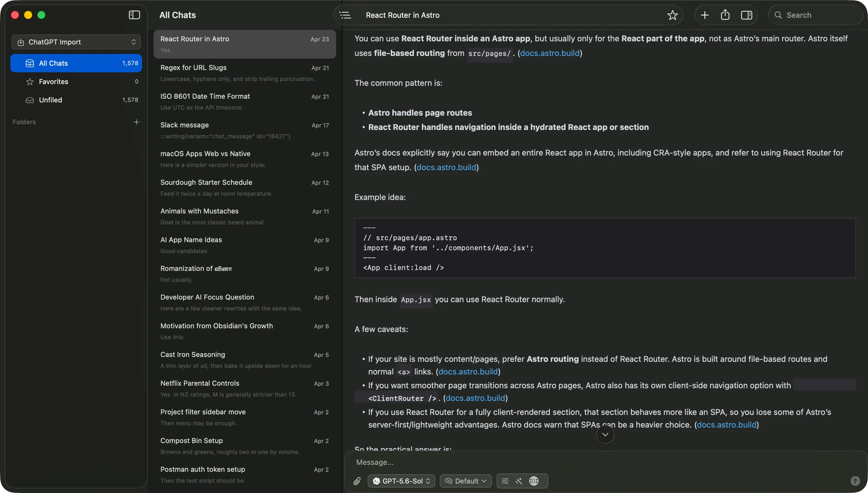868x493 pixels.
Task: Open the GPT-5.6-Sol model selector
Action: pos(401,481)
